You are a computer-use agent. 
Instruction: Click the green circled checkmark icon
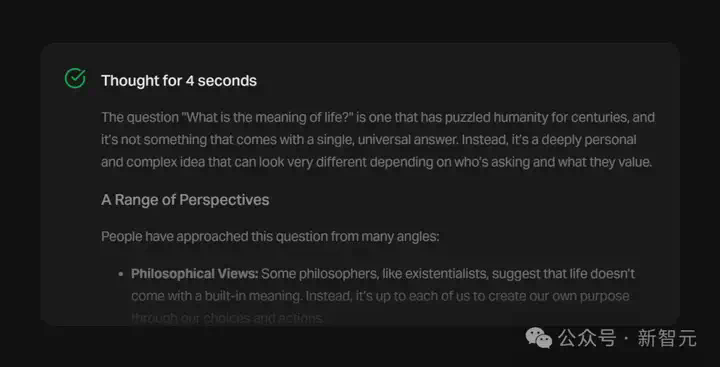click(x=75, y=79)
